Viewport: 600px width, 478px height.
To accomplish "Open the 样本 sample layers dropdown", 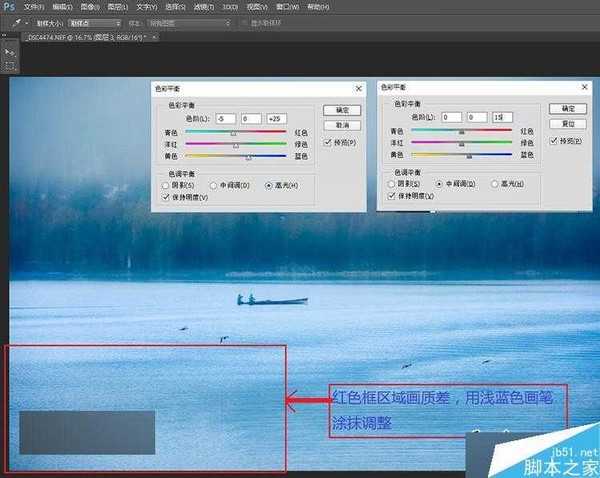I will 189,23.
